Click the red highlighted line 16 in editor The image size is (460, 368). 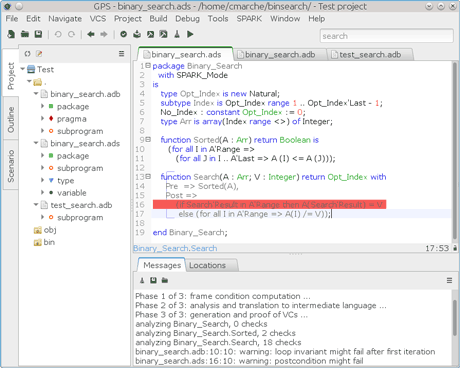click(269, 204)
